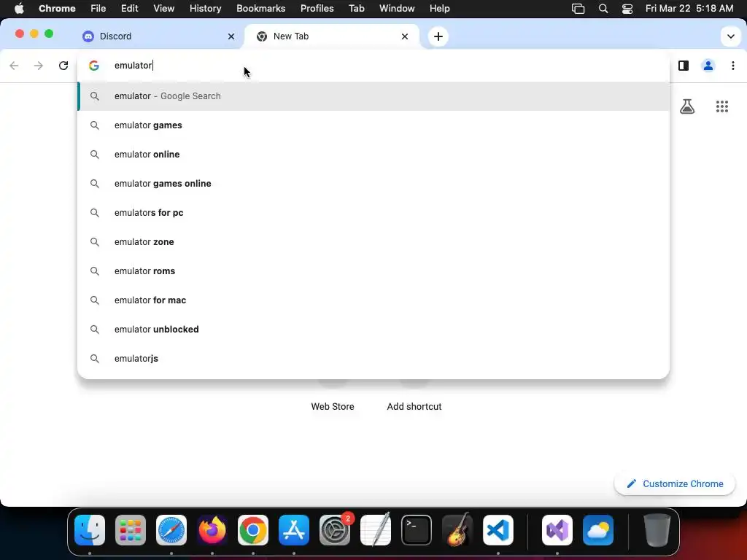Open the Google apps grid icon

(x=722, y=106)
